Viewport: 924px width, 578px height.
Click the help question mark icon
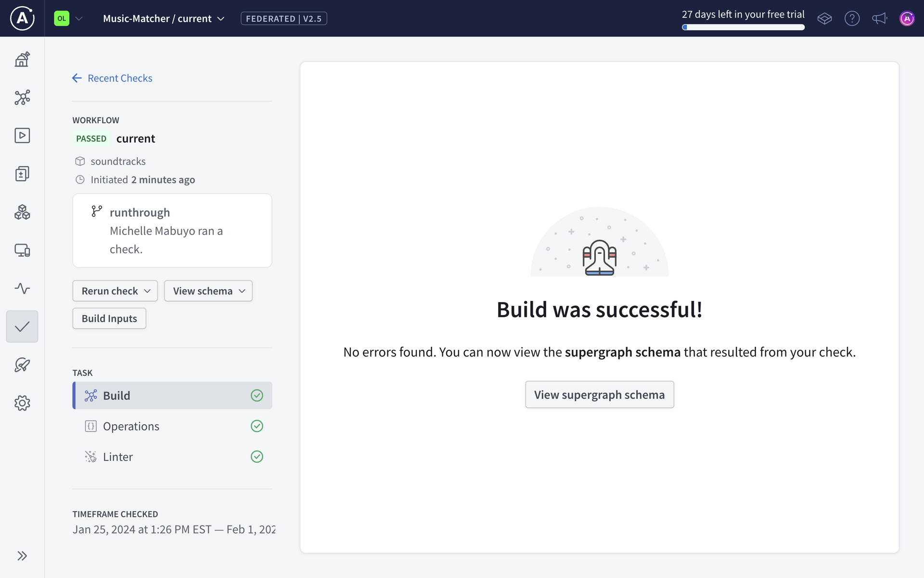pyautogui.click(x=852, y=19)
